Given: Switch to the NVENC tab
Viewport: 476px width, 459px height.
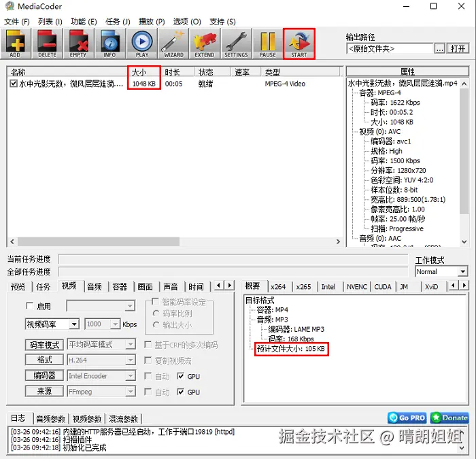Looking at the screenshot, I should (x=357, y=286).
